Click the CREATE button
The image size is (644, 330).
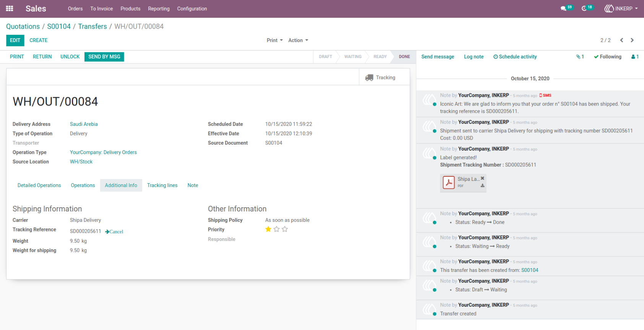coord(39,41)
